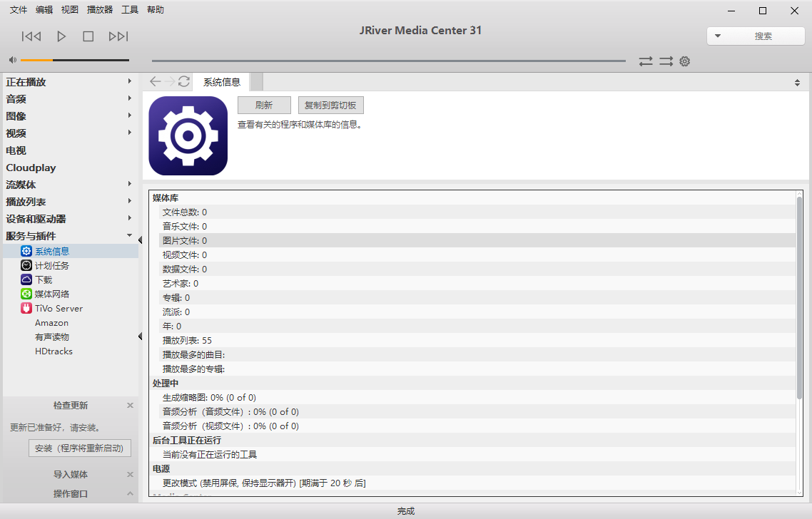Go back with the left arrow
Image resolution: width=812 pixels, height=519 pixels.
point(155,81)
